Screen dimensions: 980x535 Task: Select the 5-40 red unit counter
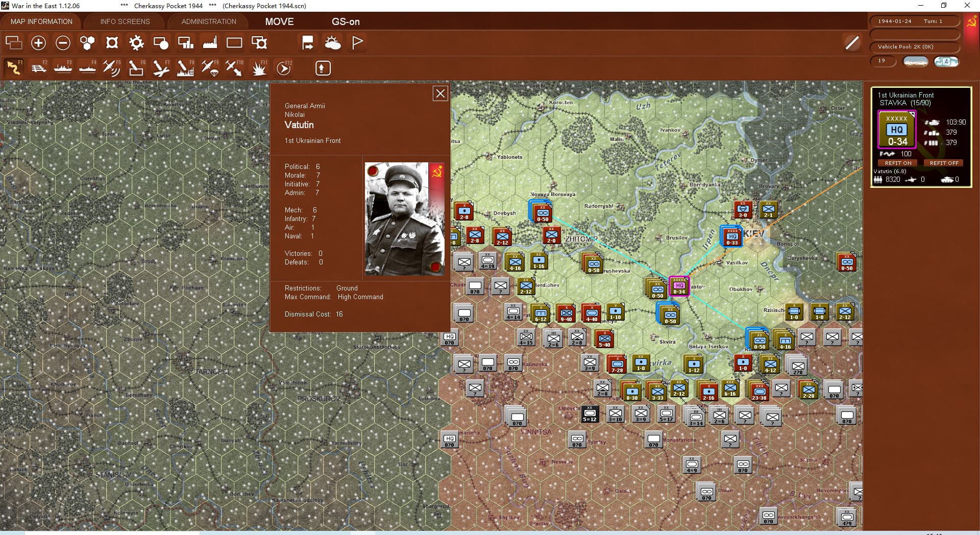(604, 338)
